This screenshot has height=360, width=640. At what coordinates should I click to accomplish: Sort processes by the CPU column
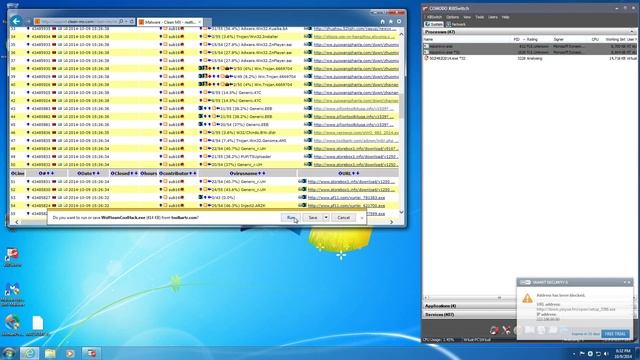coord(595,40)
